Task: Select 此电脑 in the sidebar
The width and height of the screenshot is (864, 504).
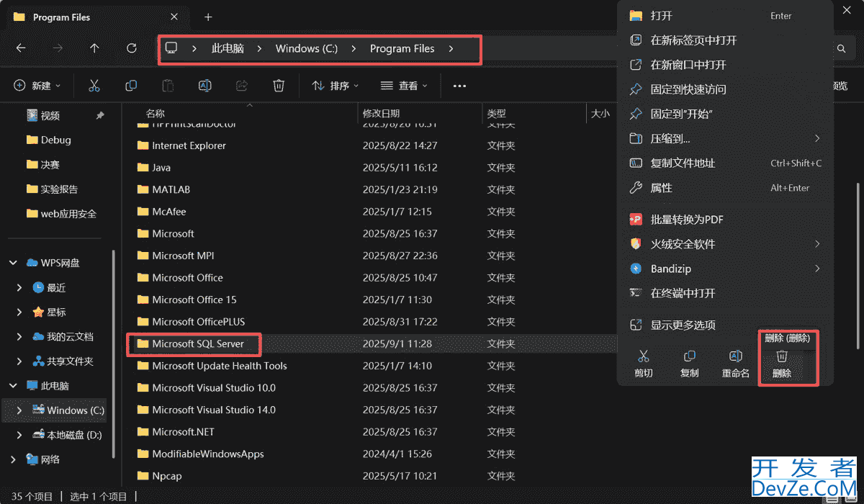Action: (55, 385)
